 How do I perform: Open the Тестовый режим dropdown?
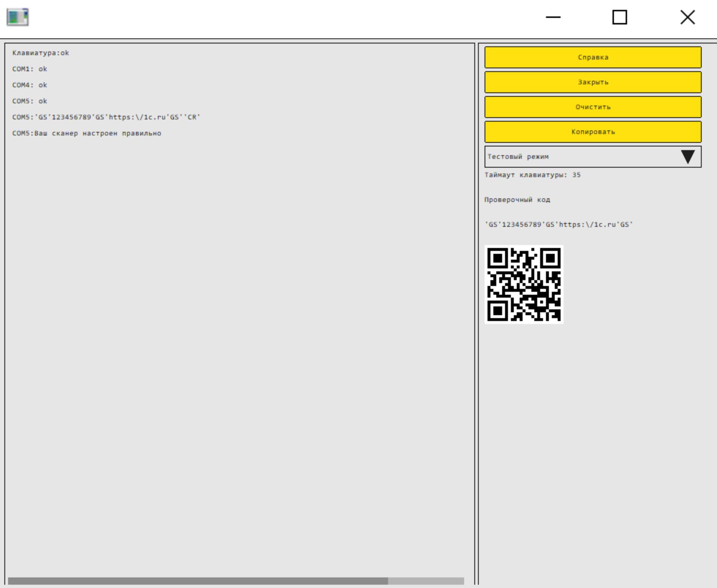tap(593, 157)
